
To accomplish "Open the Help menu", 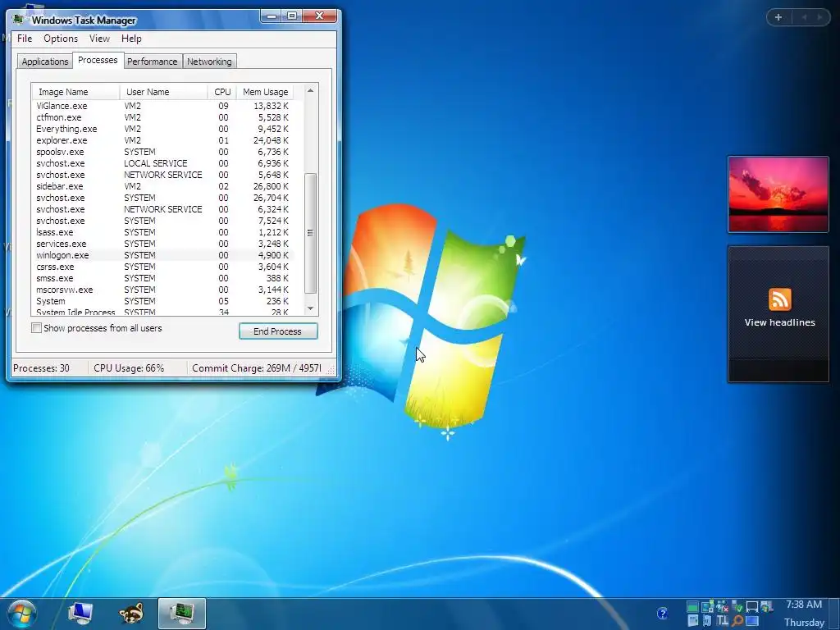I will coord(131,39).
